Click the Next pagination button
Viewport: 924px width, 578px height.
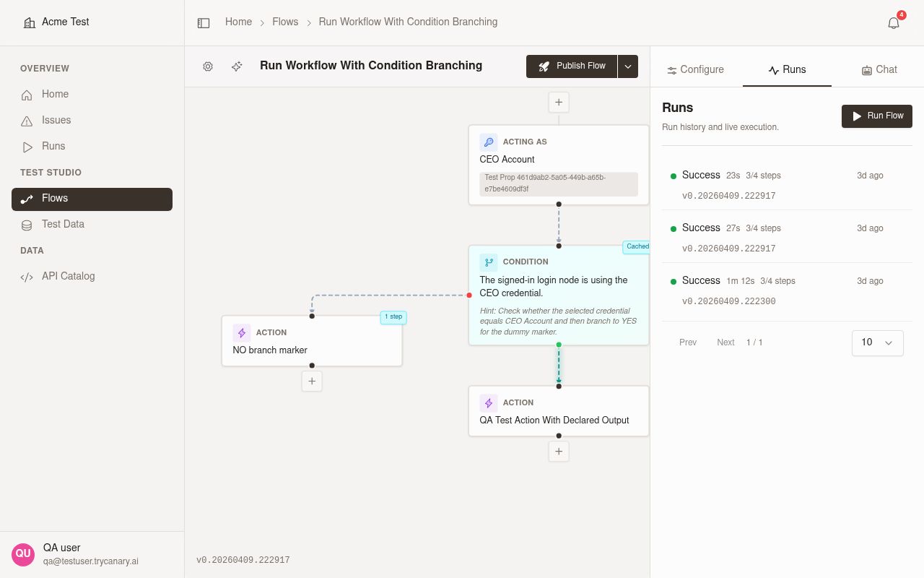(x=725, y=342)
